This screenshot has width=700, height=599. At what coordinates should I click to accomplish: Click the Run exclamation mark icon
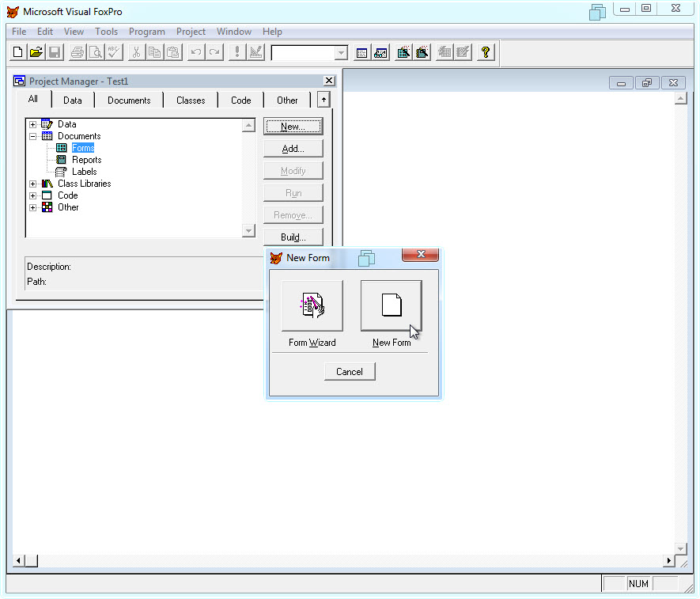coord(237,52)
